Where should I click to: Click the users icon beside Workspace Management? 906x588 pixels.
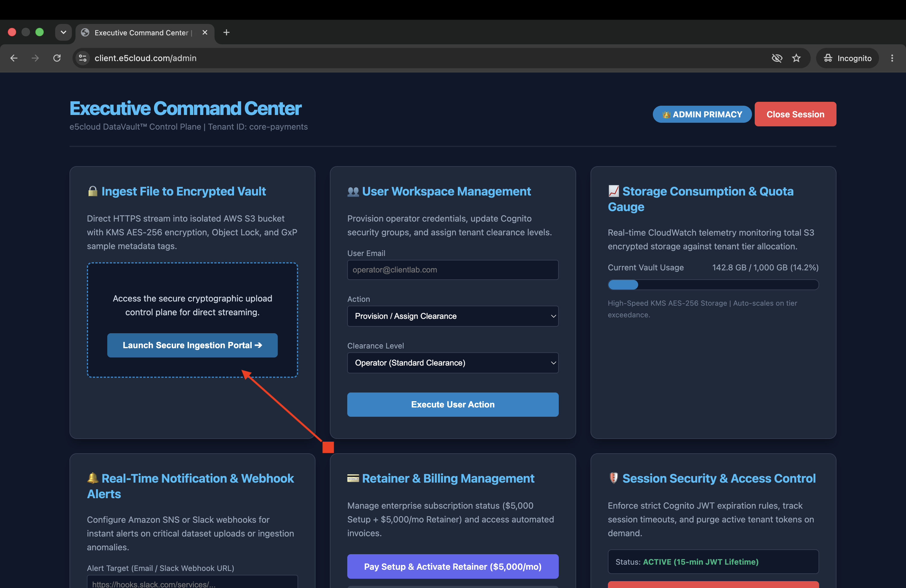pyautogui.click(x=353, y=191)
